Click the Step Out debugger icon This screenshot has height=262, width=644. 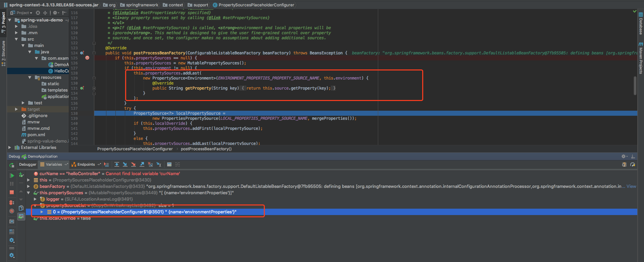pyautogui.click(x=142, y=164)
